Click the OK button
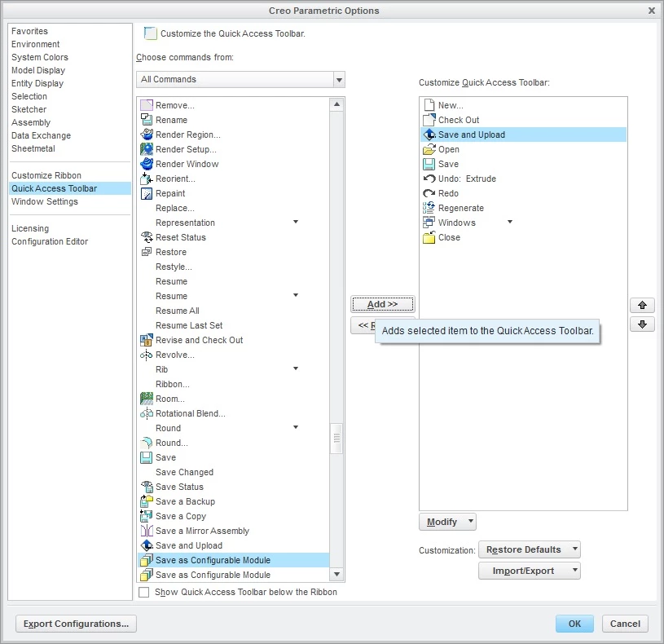This screenshot has width=664, height=644. 574,624
